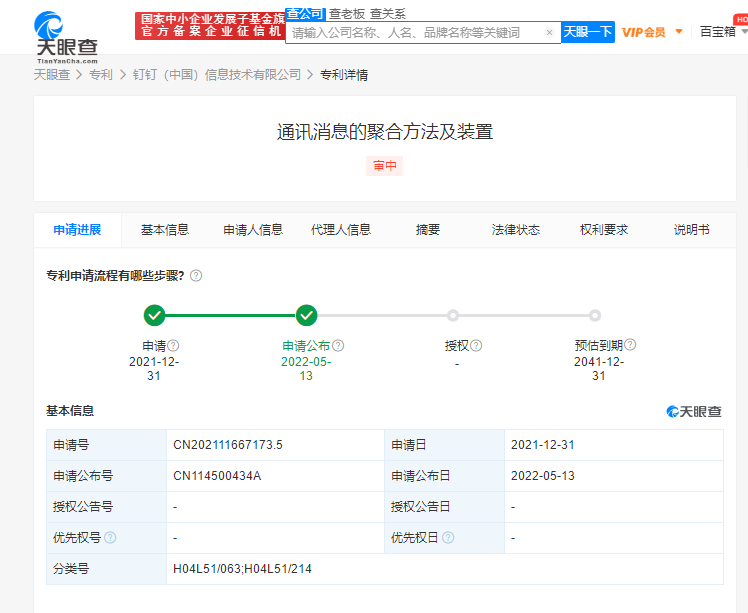Switch to the 基本信息 tab
748x613 pixels.
pyautogui.click(x=165, y=230)
